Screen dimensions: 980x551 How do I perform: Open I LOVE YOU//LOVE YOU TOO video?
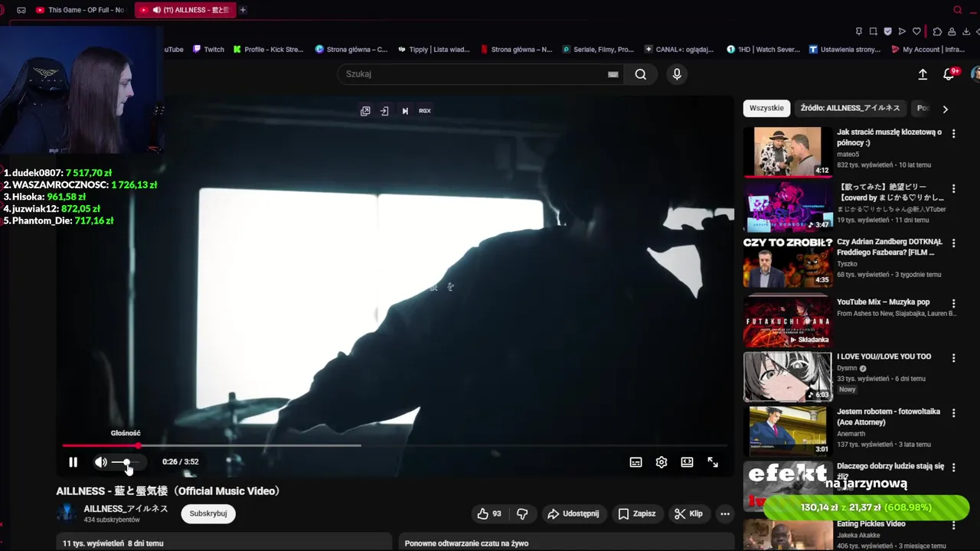pyautogui.click(x=884, y=357)
